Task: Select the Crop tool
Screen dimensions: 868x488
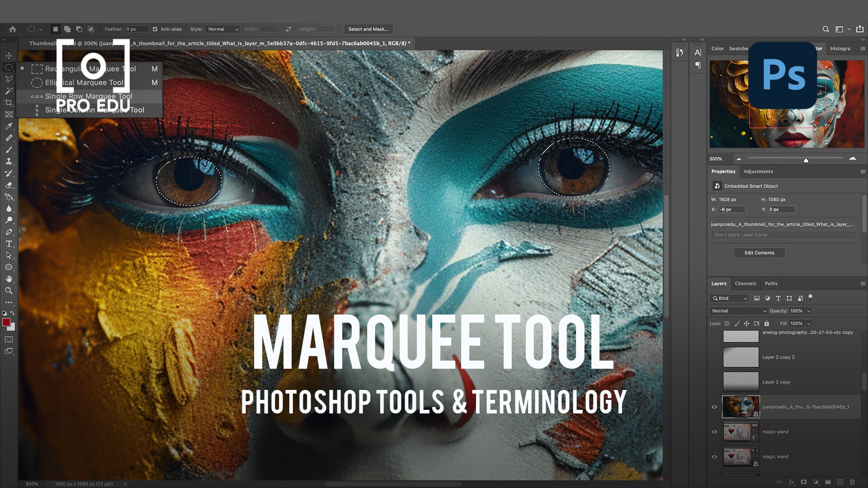Action: 9,103
